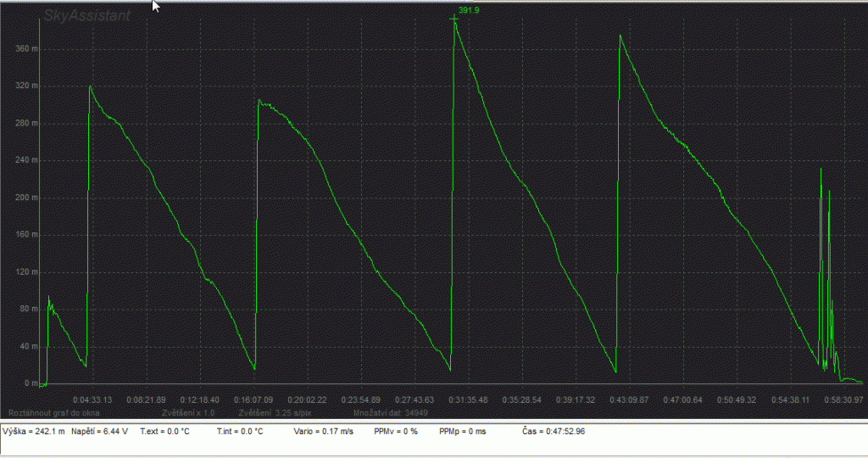Click the 391.9 peak marker cross

click(454, 18)
